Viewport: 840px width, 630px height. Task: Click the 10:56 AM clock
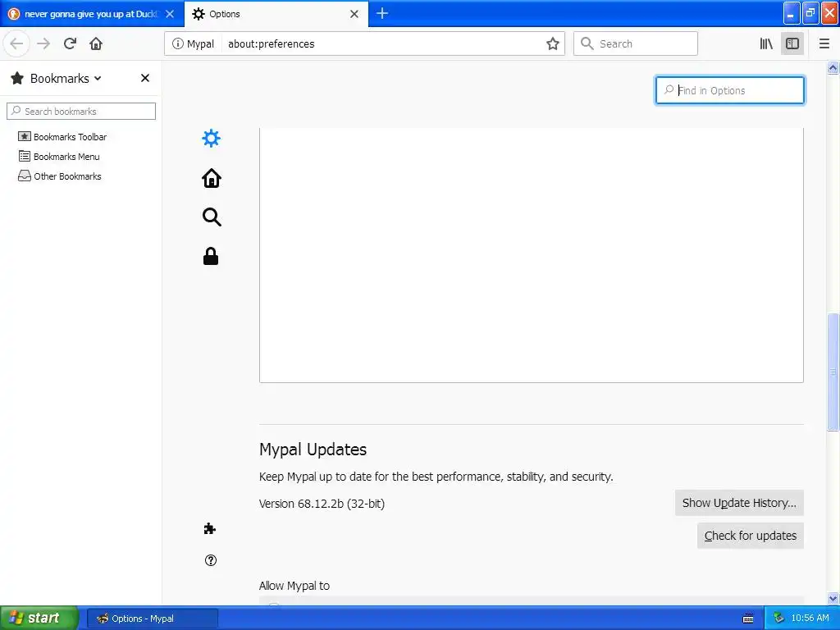tap(810, 618)
